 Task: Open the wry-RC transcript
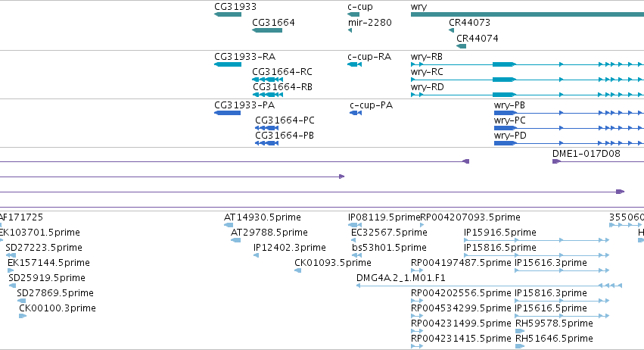pyautogui.click(x=527, y=80)
